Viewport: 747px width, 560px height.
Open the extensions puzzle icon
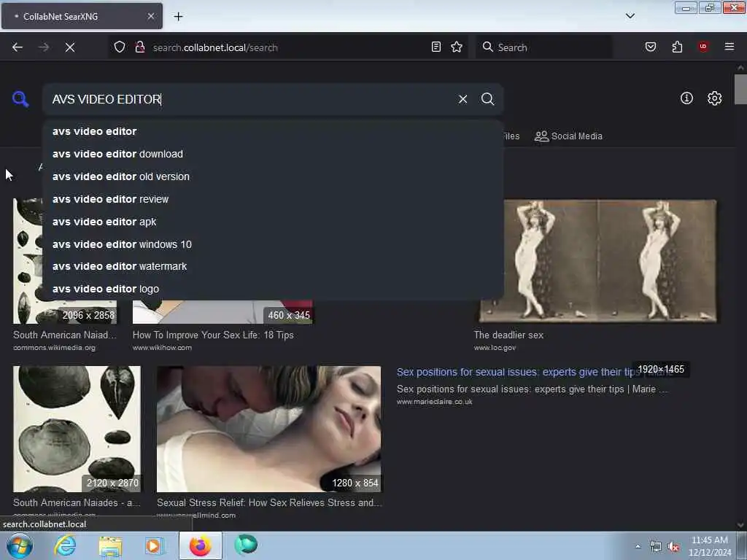677,47
